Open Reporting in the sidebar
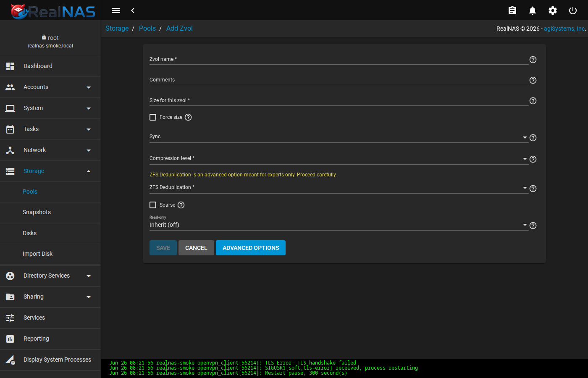 click(50, 339)
